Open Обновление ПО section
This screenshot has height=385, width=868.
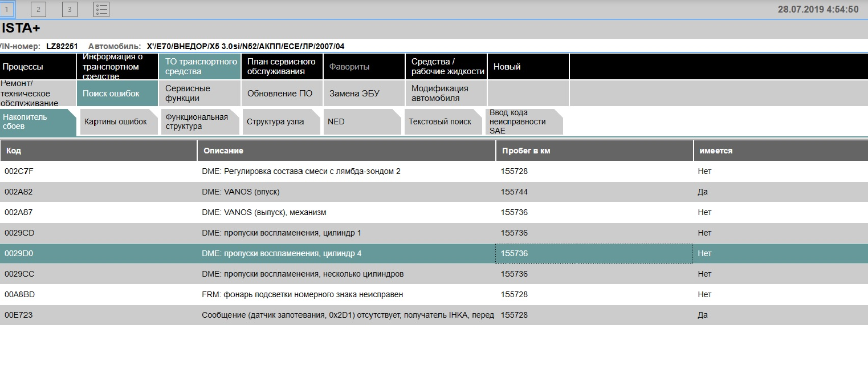coord(282,93)
